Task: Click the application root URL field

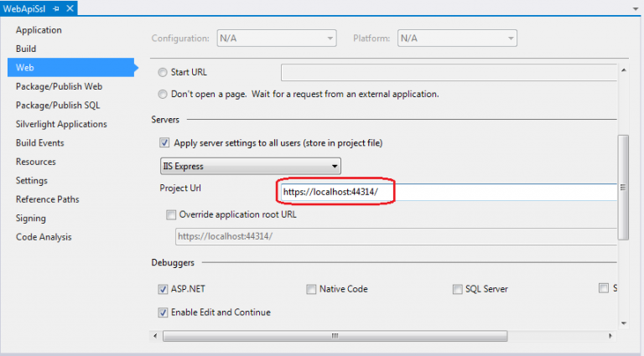Action: [x=397, y=237]
